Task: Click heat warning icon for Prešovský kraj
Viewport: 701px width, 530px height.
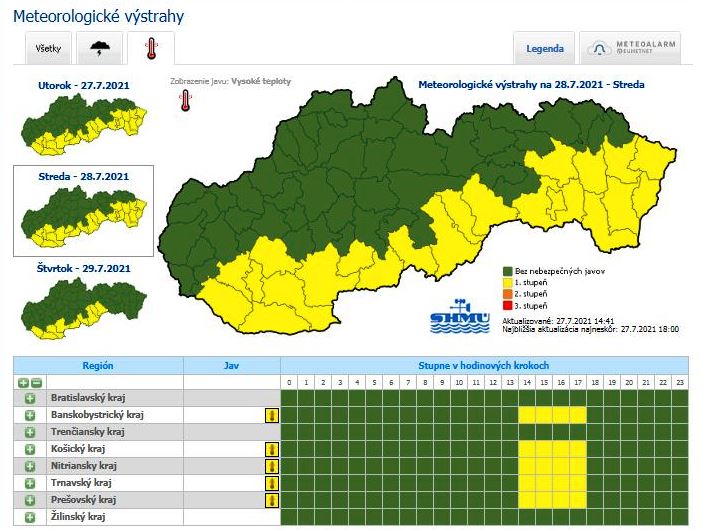Action: click(270, 500)
